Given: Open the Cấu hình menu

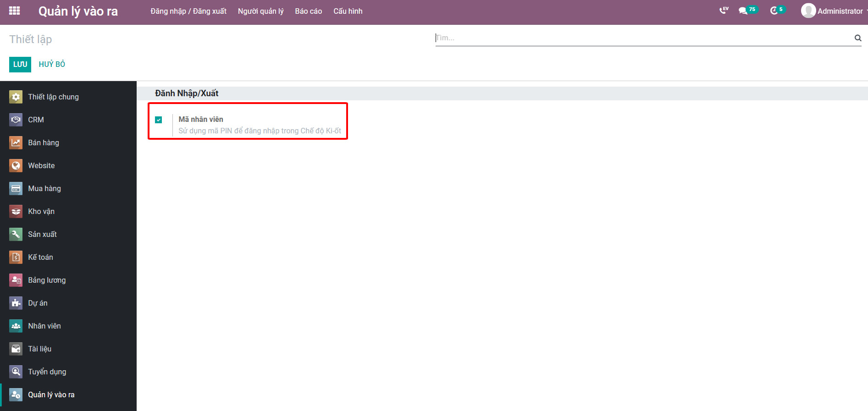Looking at the screenshot, I should pyautogui.click(x=348, y=11).
